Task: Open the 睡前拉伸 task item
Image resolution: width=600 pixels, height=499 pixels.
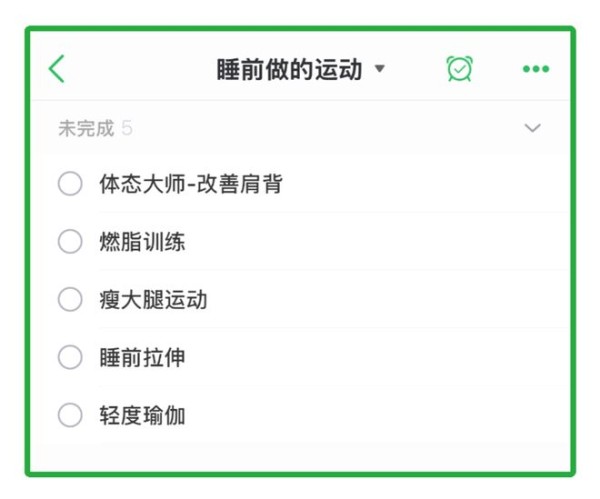Action: point(142,357)
